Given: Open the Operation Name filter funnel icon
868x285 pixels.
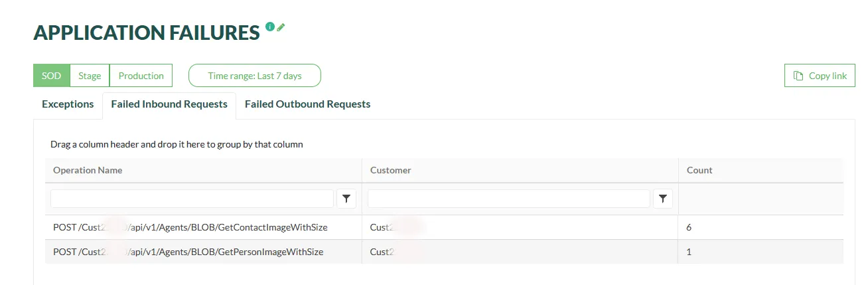Looking at the screenshot, I should click(x=346, y=199).
